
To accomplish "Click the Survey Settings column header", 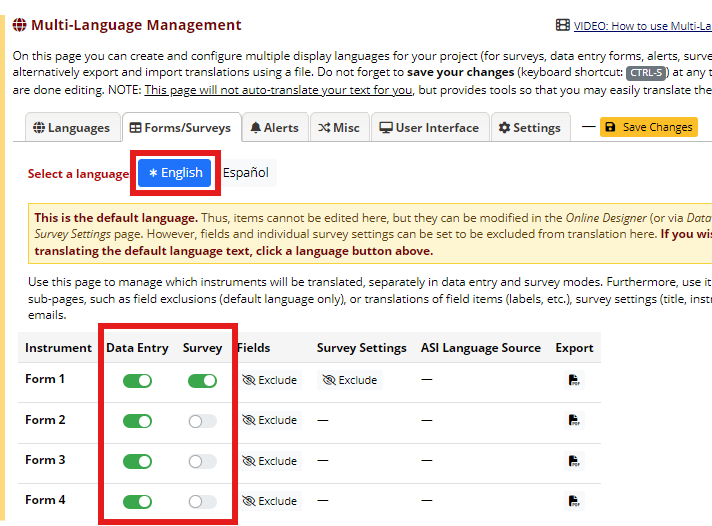I will tap(361, 348).
